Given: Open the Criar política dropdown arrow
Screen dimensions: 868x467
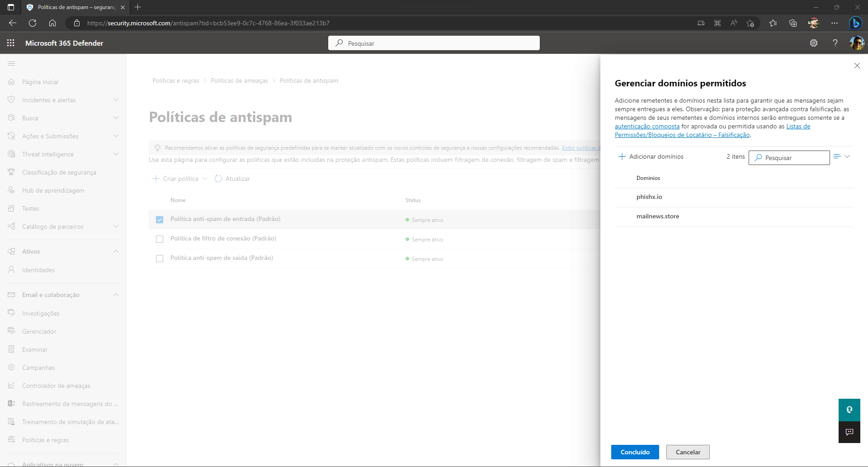Looking at the screenshot, I should point(205,179).
